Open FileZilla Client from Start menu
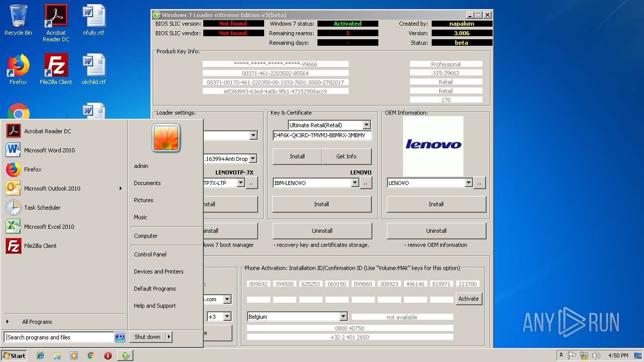 pos(64,246)
